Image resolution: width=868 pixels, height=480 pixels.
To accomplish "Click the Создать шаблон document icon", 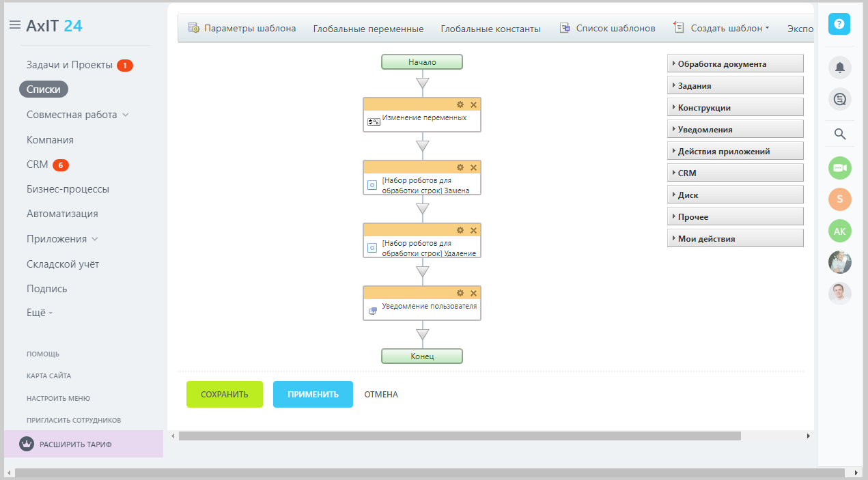I will coord(678,28).
